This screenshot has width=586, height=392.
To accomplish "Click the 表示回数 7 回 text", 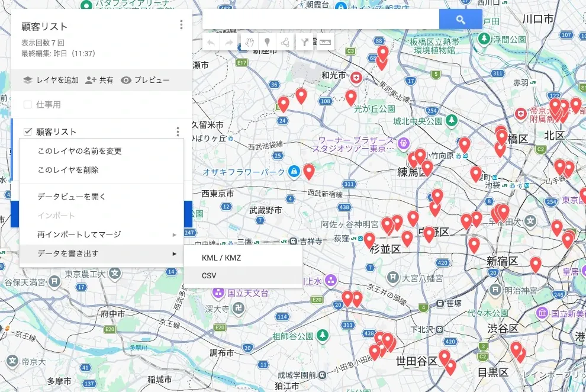I will (43, 43).
